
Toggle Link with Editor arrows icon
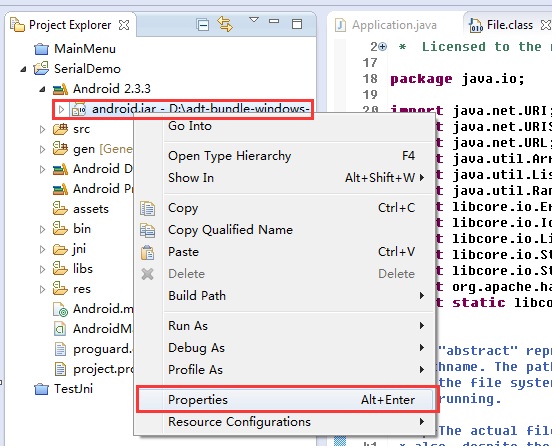point(225,24)
